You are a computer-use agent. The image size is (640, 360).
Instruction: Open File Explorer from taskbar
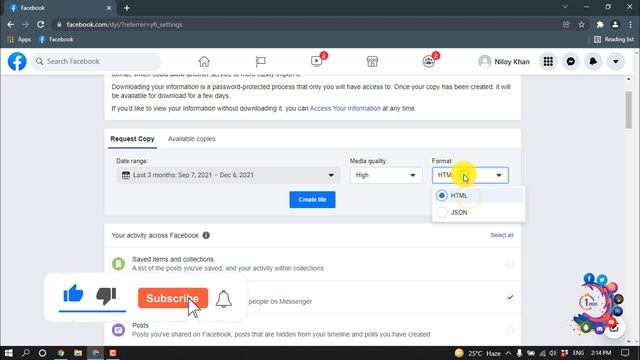pyautogui.click(x=78, y=353)
